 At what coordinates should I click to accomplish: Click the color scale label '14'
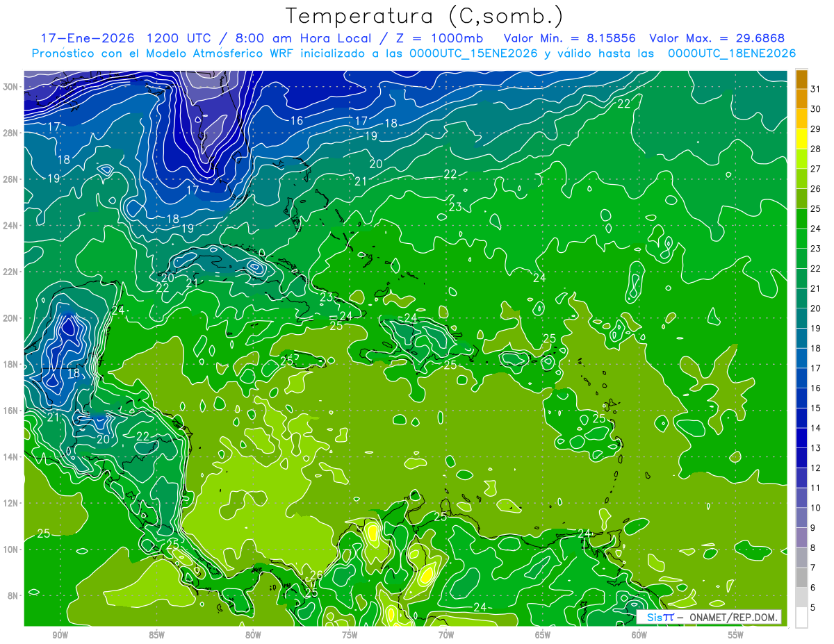816,428
